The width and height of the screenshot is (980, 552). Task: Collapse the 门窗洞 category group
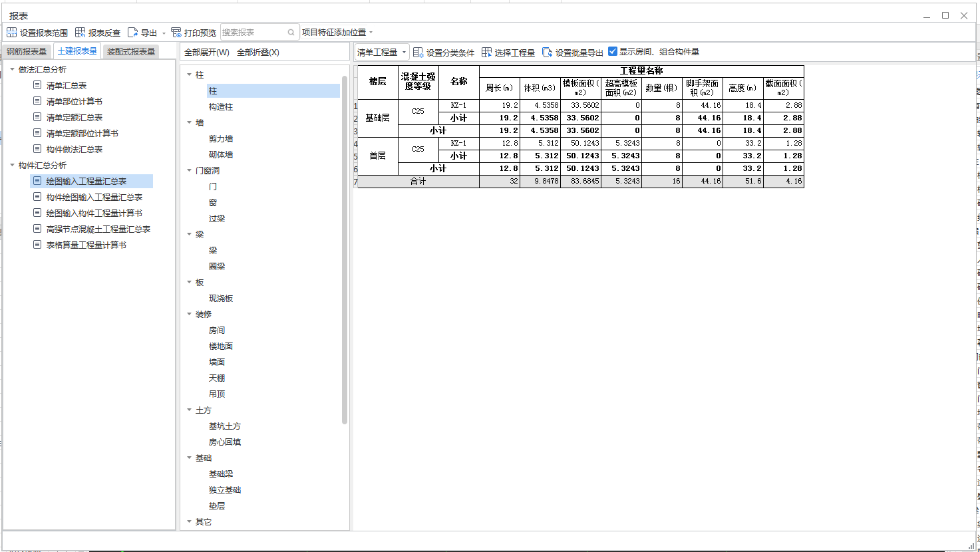(189, 171)
